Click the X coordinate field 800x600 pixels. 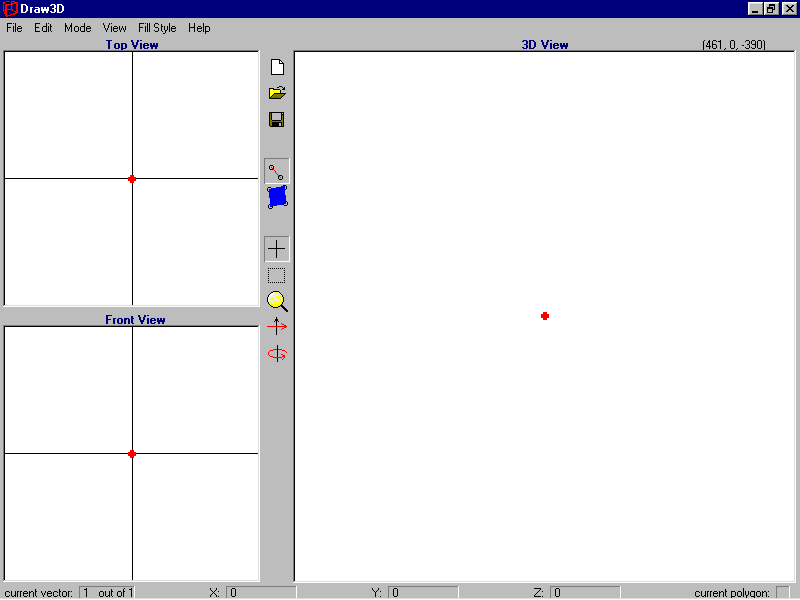click(x=261, y=592)
